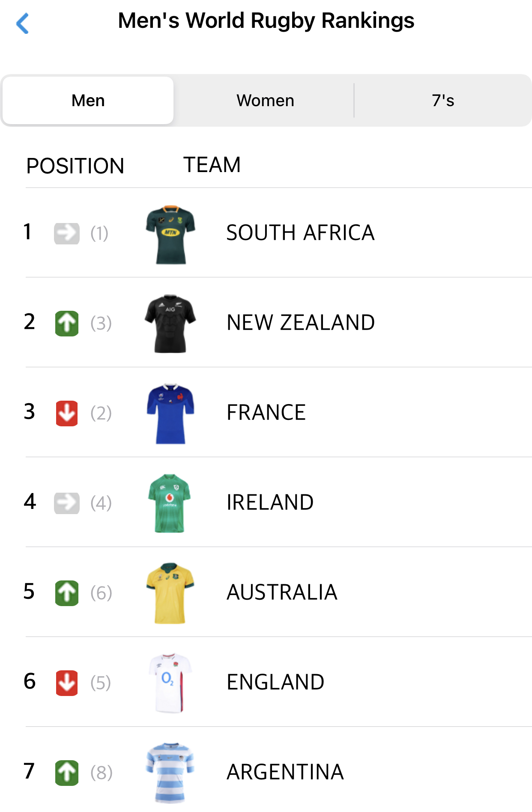Tap the Ireland green jersey
This screenshot has width=532, height=812.
[x=170, y=503]
